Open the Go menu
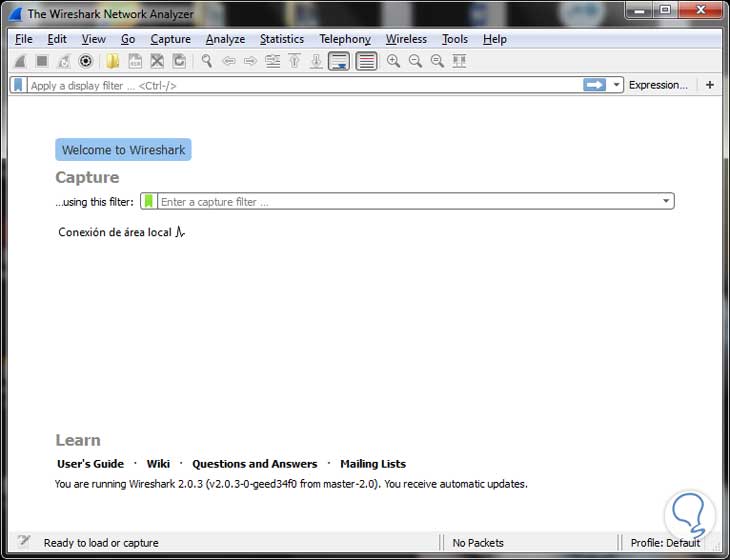This screenshot has width=730, height=560. point(128,39)
